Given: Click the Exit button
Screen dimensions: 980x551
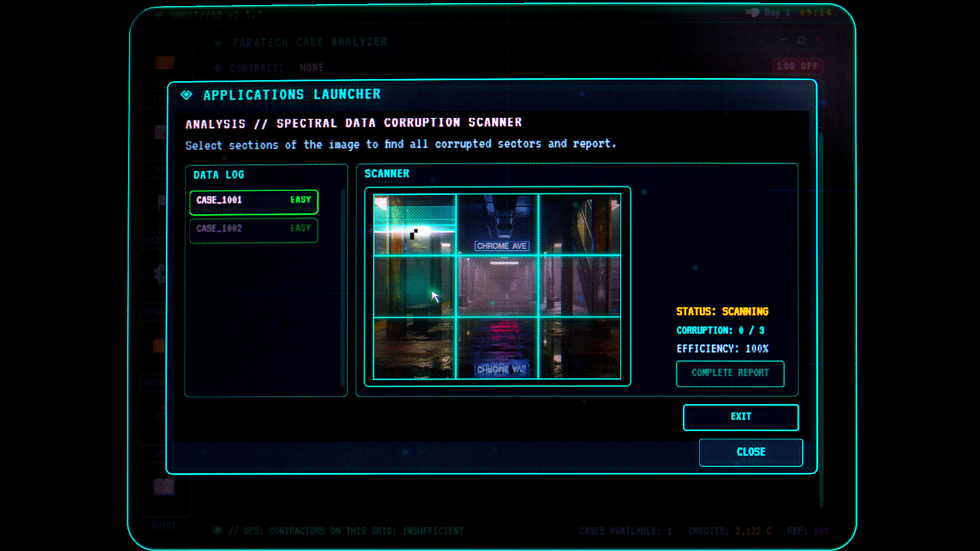Looking at the screenshot, I should [x=741, y=417].
